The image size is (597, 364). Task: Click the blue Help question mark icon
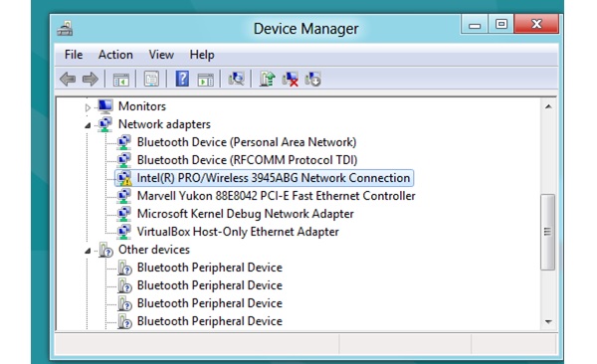point(182,79)
